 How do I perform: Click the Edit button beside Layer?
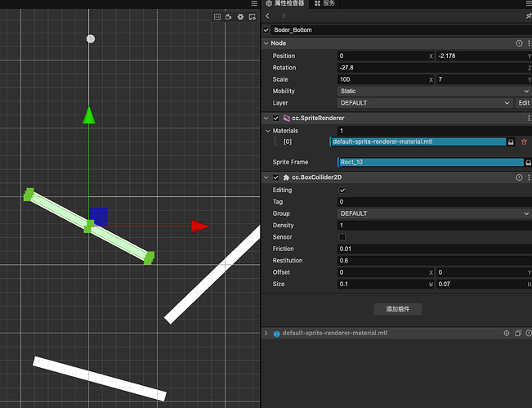click(524, 103)
